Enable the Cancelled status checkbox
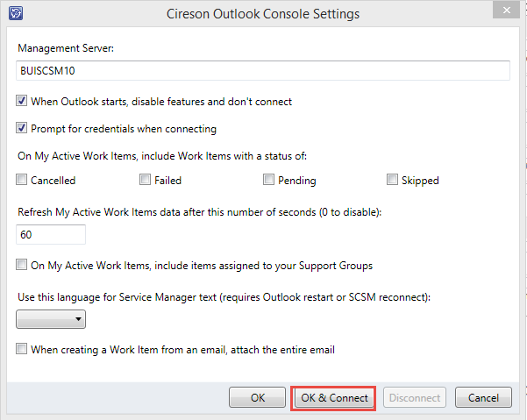 click(x=22, y=181)
